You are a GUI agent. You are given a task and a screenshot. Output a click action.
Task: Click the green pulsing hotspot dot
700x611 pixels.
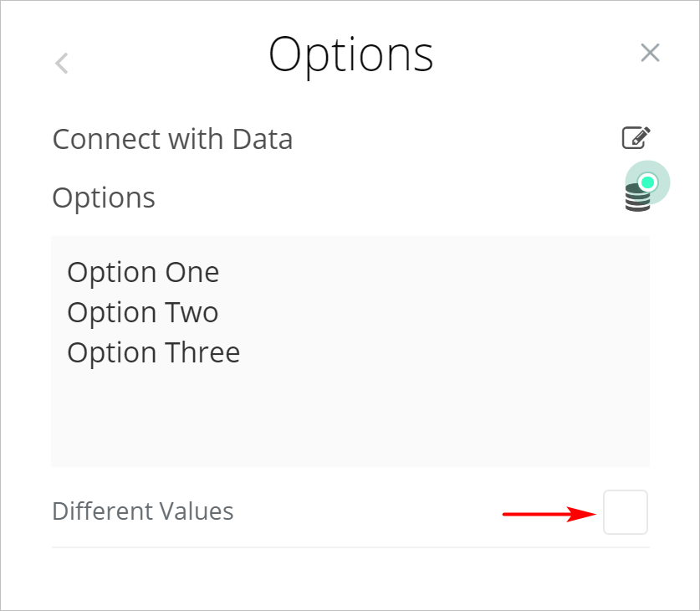click(x=647, y=182)
